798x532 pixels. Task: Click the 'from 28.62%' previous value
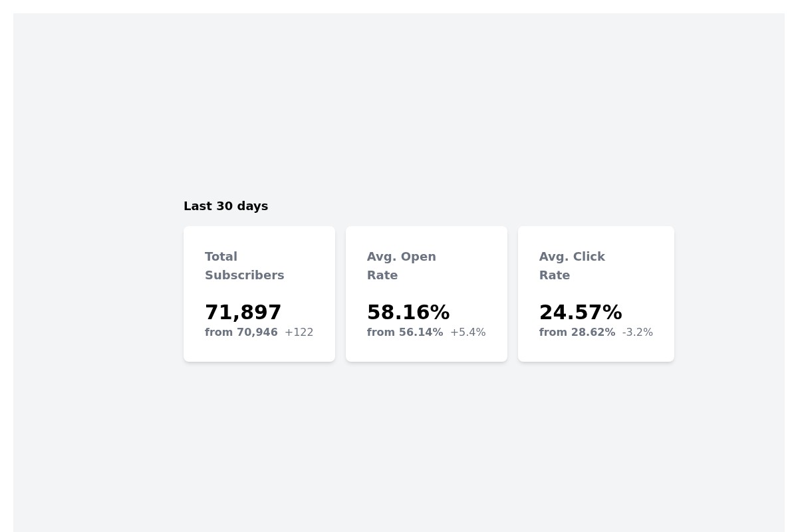[577, 332]
